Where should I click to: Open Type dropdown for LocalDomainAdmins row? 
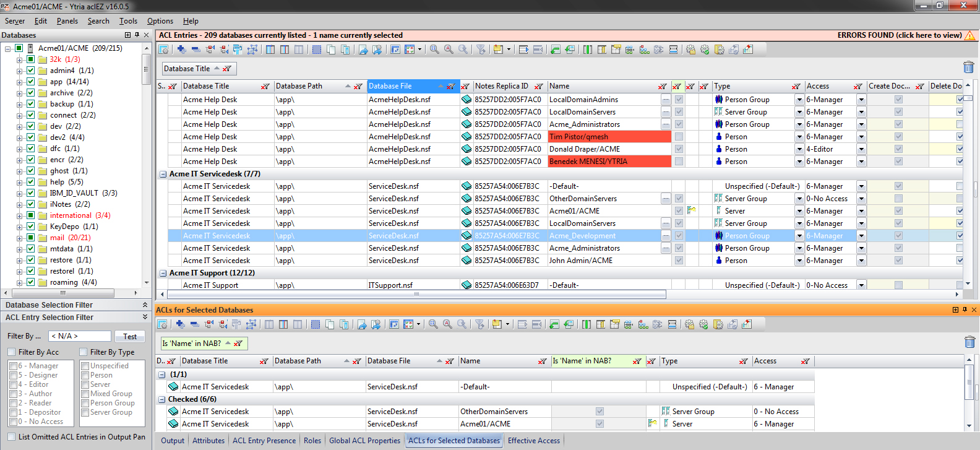[x=799, y=100]
